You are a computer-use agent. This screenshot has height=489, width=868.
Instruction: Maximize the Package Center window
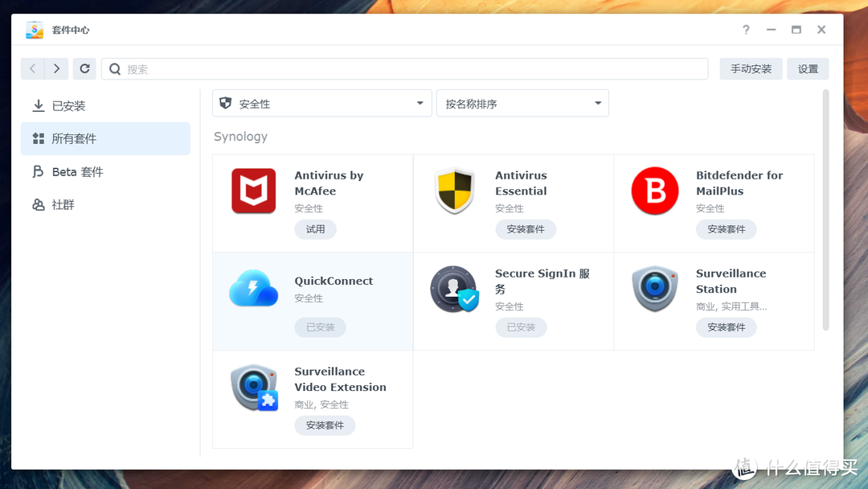796,30
